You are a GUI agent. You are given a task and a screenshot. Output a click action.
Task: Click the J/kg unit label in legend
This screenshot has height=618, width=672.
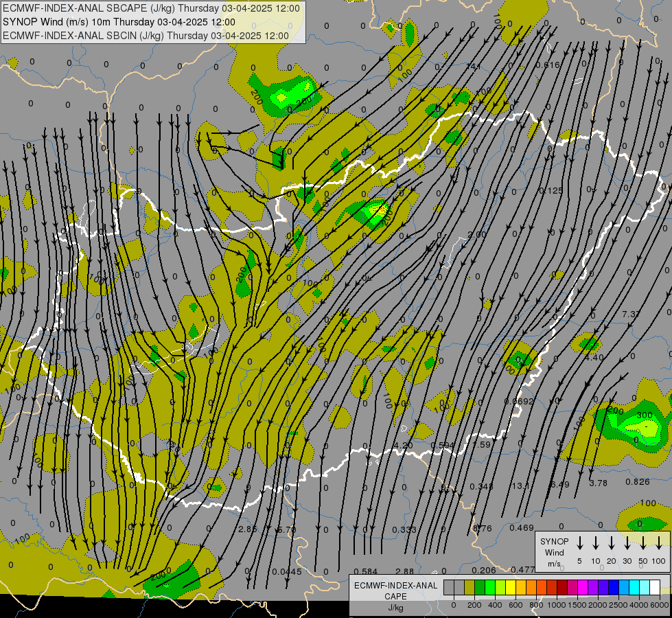(395, 608)
